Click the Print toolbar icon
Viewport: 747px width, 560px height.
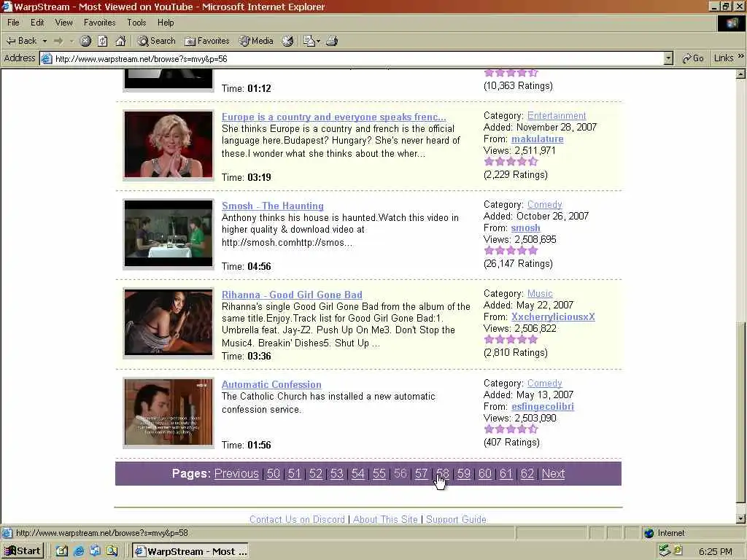[x=332, y=41]
